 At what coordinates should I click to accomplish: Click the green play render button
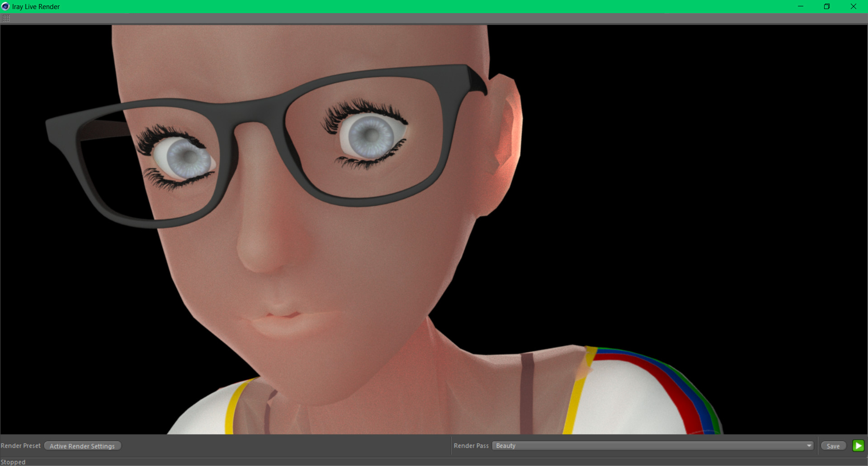858,446
